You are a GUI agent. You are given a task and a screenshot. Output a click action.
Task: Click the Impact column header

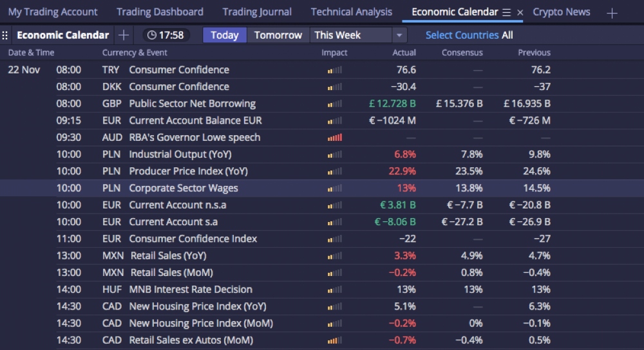334,53
